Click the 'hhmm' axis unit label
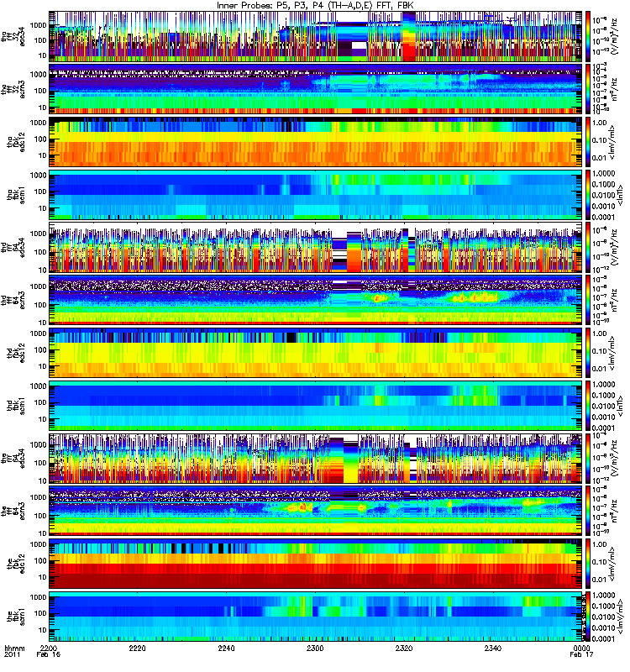The image size is (630, 672). point(14,648)
